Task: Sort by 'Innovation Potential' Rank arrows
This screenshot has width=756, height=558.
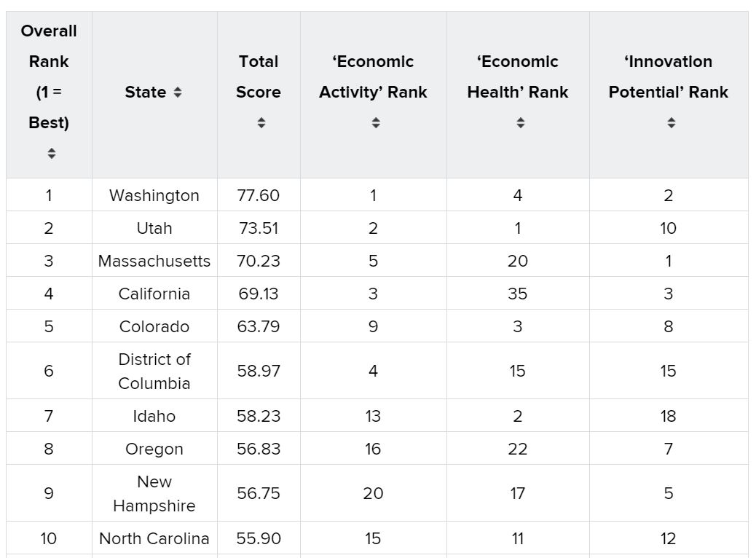Action: coord(672,123)
